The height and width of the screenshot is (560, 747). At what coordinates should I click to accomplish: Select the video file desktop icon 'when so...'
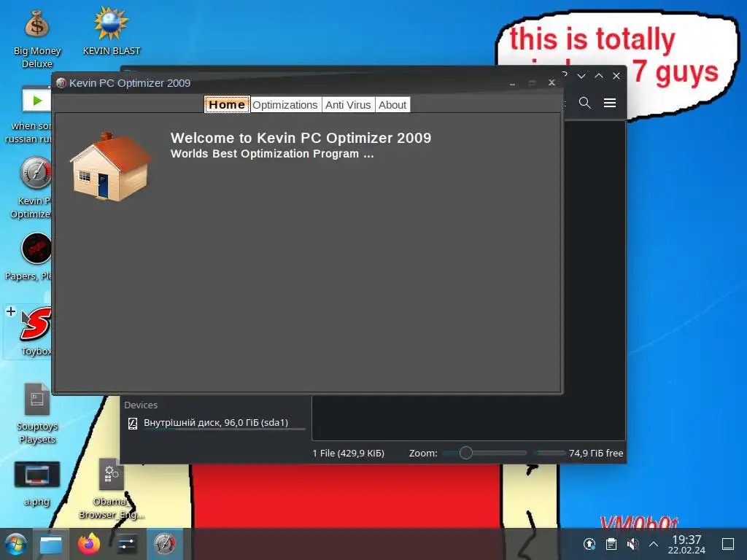coord(29,114)
